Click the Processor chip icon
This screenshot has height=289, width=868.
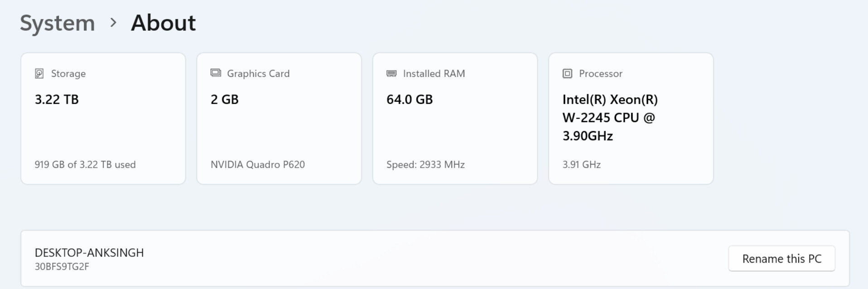pos(567,73)
